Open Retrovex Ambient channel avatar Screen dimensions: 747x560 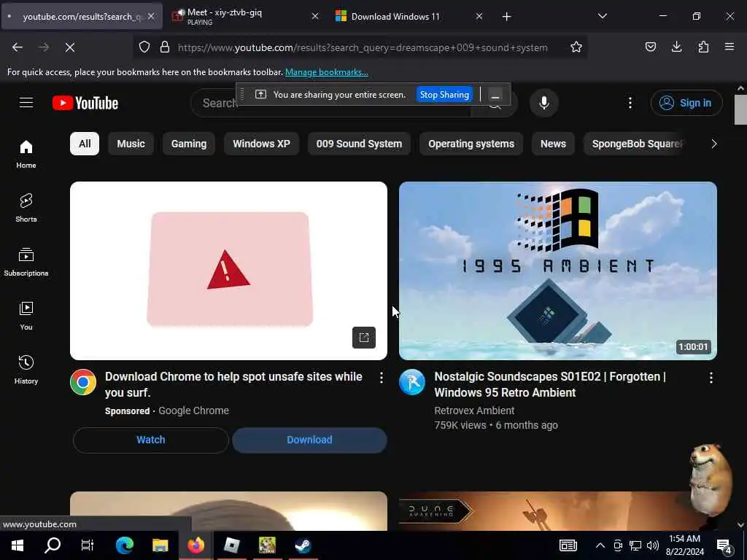(412, 382)
